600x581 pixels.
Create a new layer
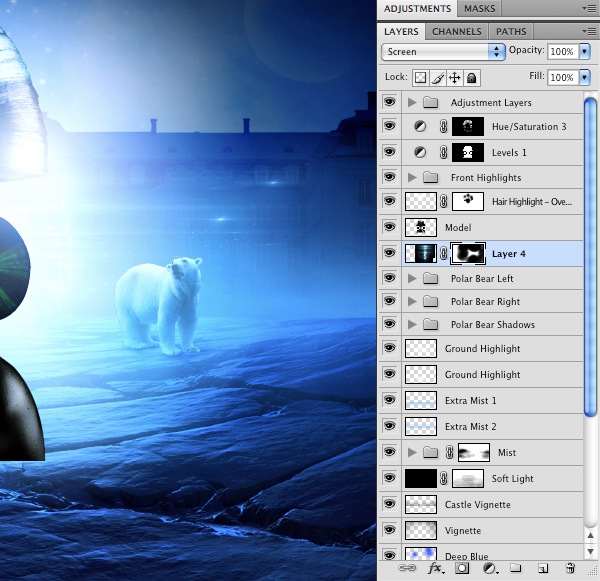coord(543,568)
